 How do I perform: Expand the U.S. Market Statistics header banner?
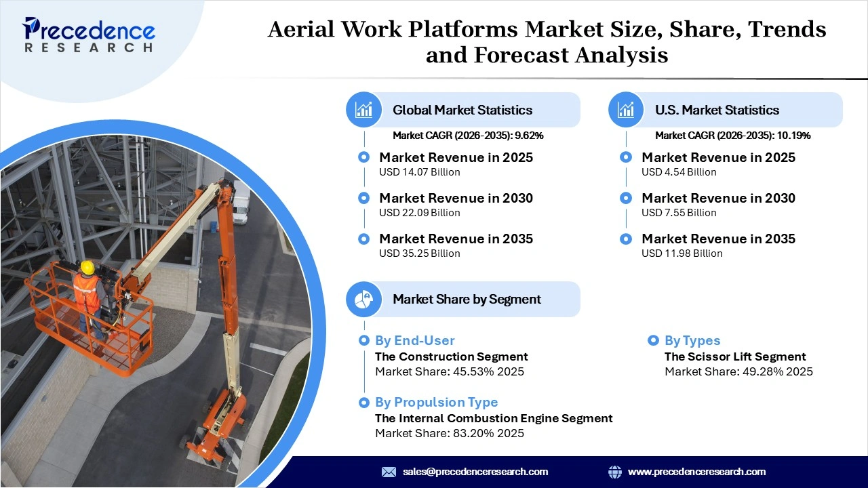[x=724, y=109]
